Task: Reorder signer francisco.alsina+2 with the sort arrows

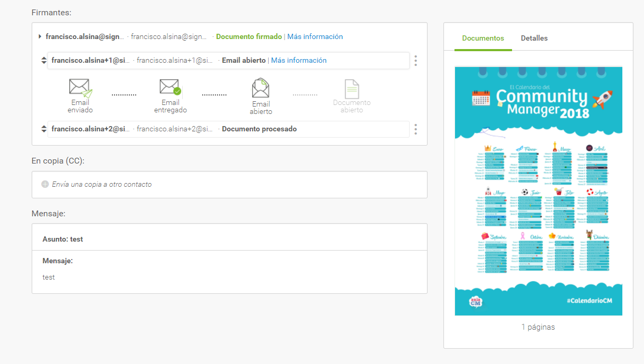Action: coord(44,129)
